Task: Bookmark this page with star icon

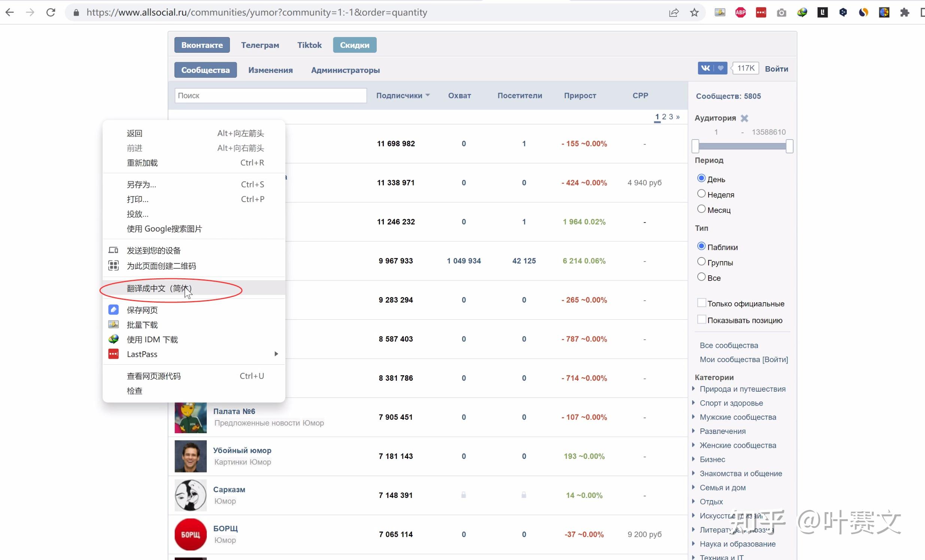Action: tap(694, 12)
